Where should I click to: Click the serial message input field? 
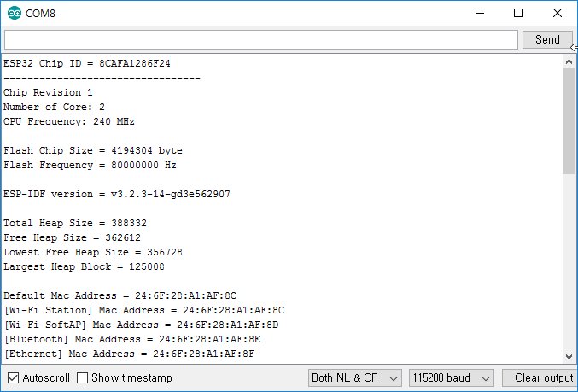[x=261, y=40]
